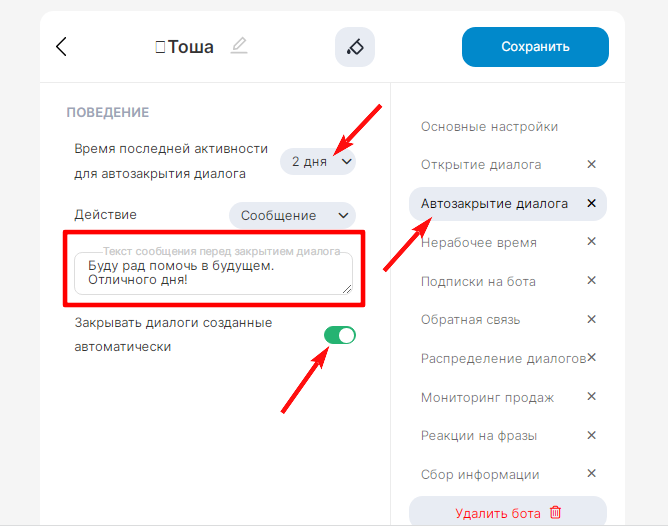668x530 pixels.
Task: Remove the Обратная связь module via X
Action: (591, 320)
